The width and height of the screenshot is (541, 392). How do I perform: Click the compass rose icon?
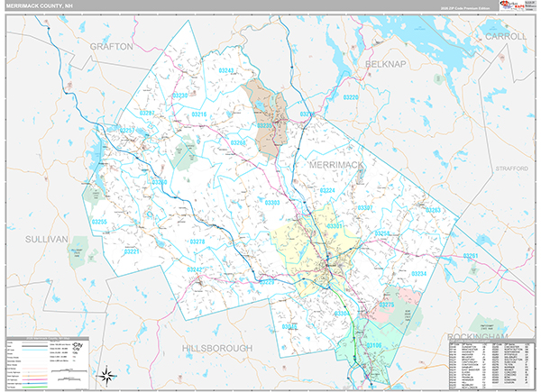click(106, 376)
